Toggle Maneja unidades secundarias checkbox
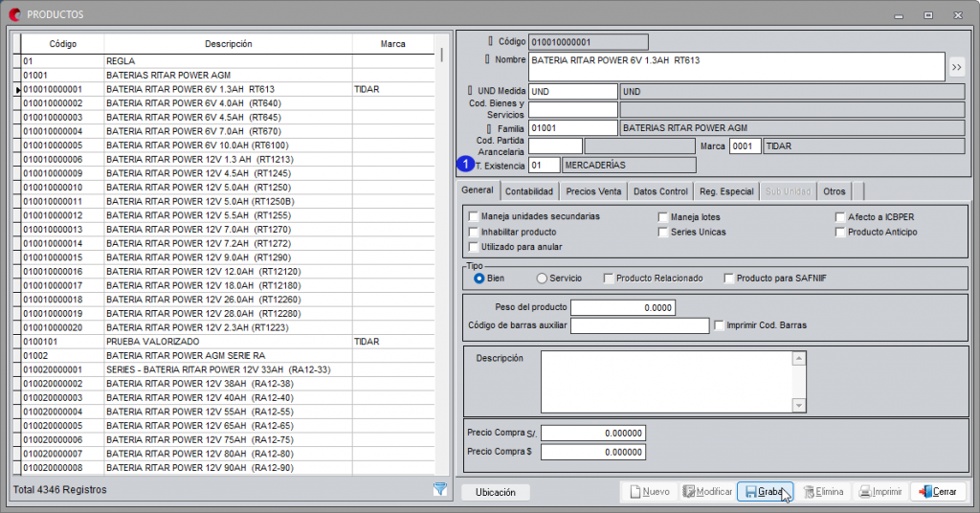 474,216
